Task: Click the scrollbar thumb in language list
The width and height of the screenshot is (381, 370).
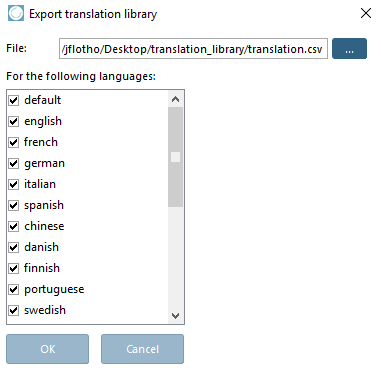Action: 175,157
